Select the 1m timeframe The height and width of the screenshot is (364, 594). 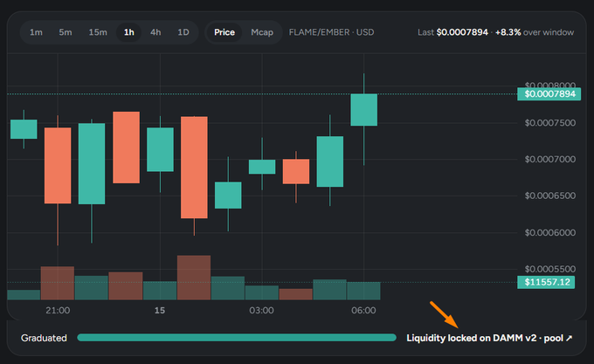tap(36, 32)
